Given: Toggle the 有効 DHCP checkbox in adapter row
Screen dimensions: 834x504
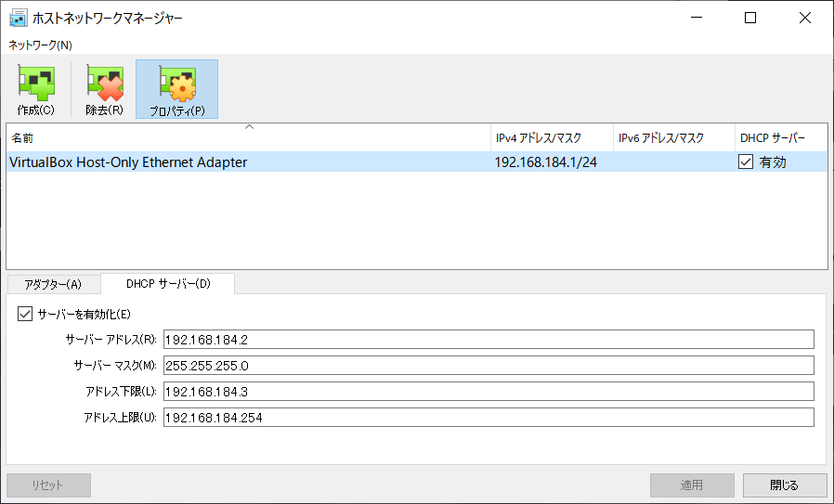Looking at the screenshot, I should [x=746, y=162].
